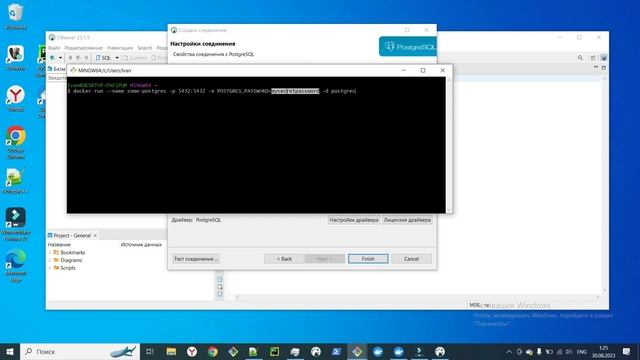Select the Scripts folder in project tree
This screenshot has height=360, width=640.
tap(64, 268)
